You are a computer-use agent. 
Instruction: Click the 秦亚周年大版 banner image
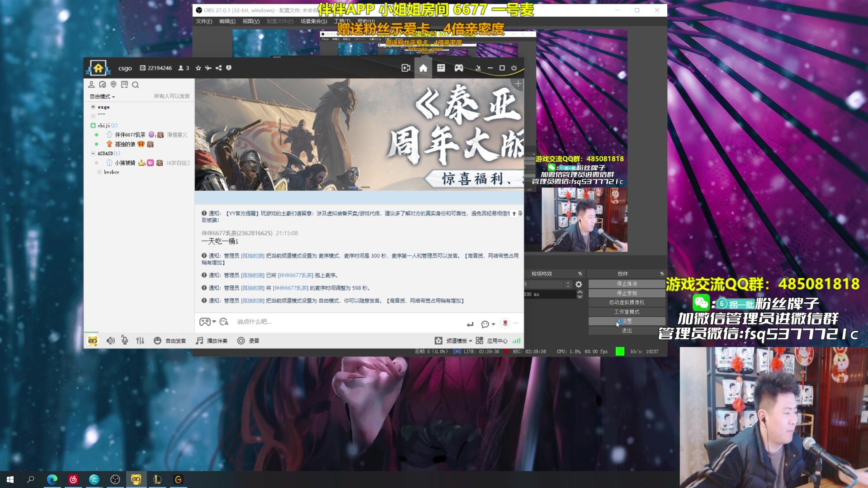359,134
